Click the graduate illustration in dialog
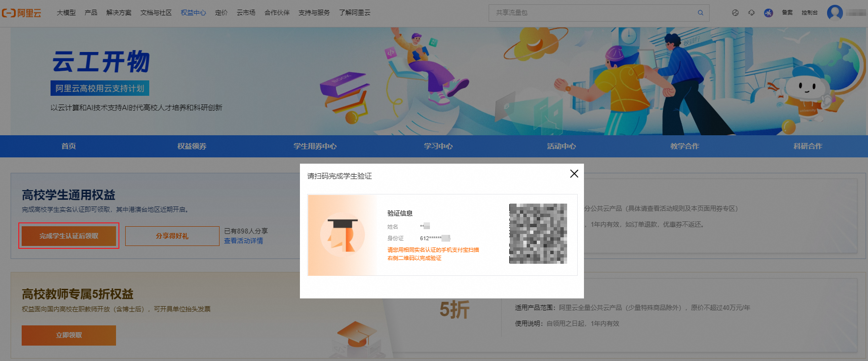Viewport: 868px width, 361px height. coord(342,234)
